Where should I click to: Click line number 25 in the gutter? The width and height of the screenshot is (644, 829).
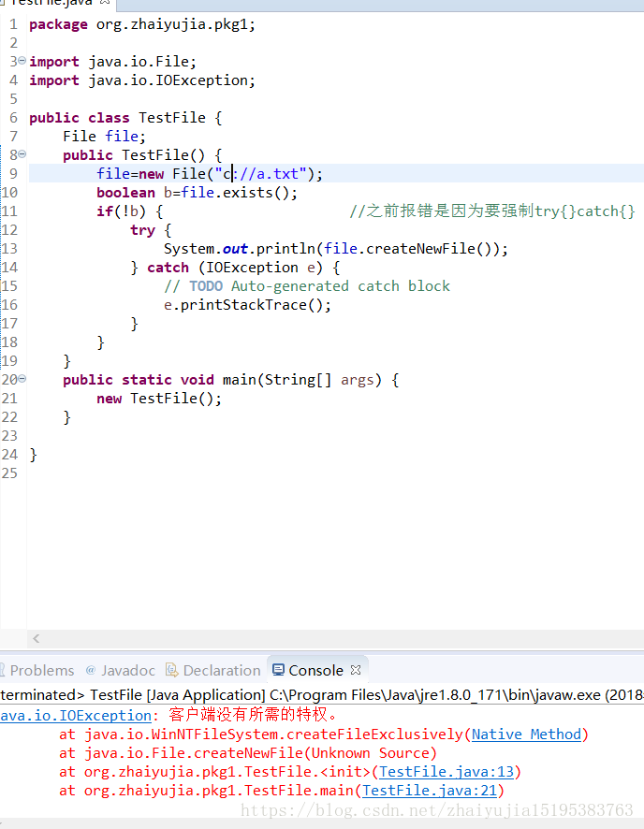coord(9,473)
